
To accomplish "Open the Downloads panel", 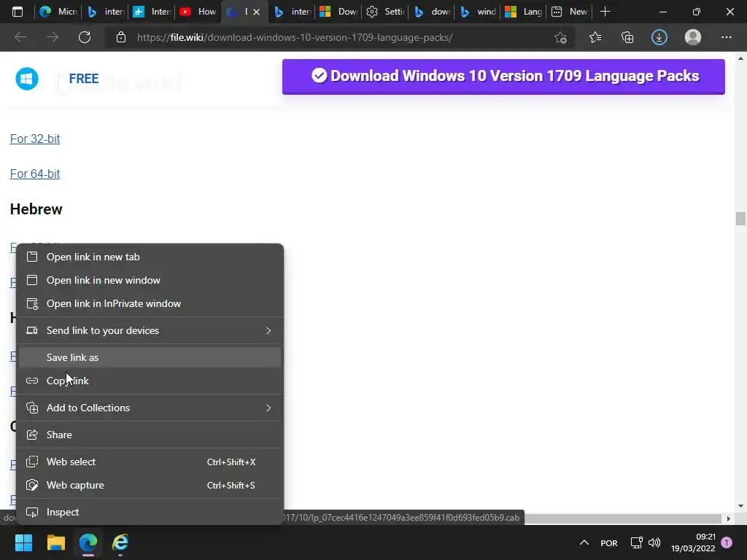I will pyautogui.click(x=659, y=37).
